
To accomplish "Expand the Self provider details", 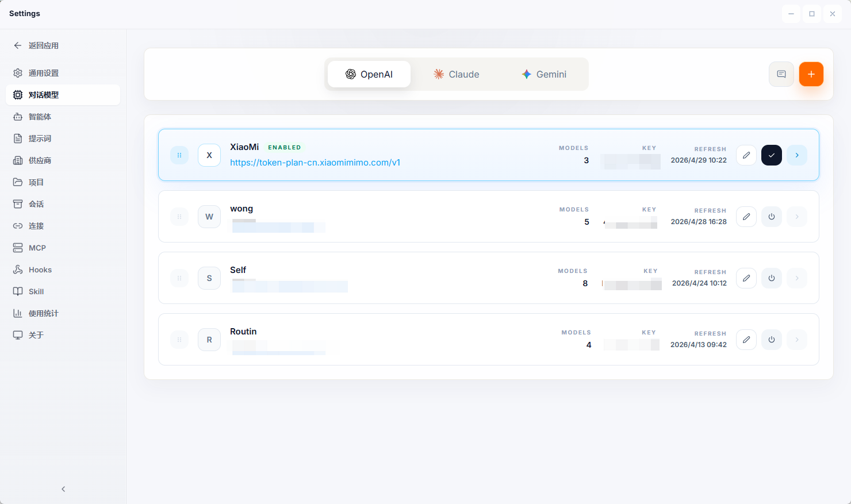I will point(797,278).
